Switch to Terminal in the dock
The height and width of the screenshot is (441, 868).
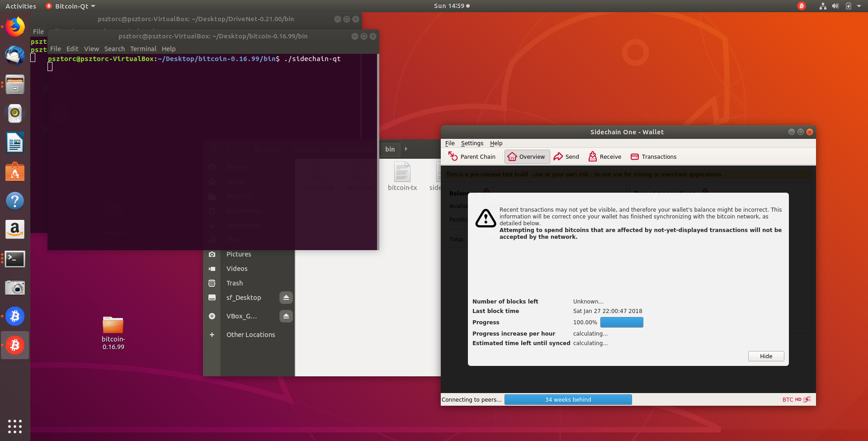click(x=15, y=259)
